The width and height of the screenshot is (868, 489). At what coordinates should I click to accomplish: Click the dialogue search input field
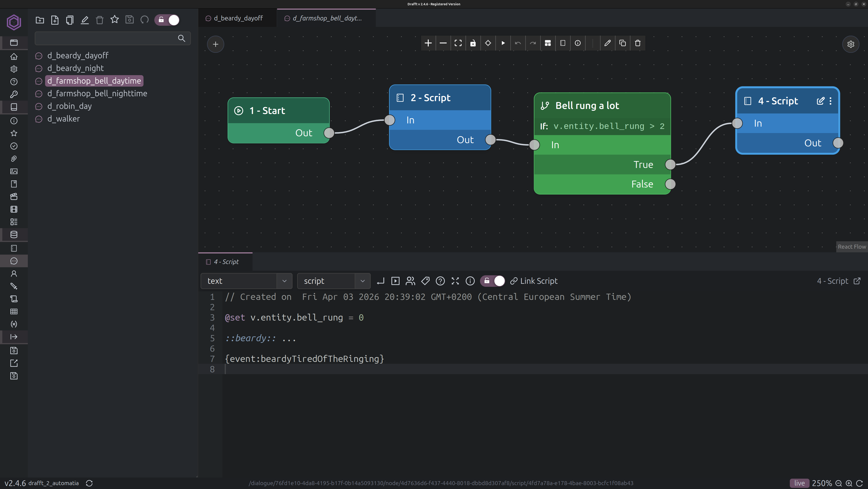[106, 38]
